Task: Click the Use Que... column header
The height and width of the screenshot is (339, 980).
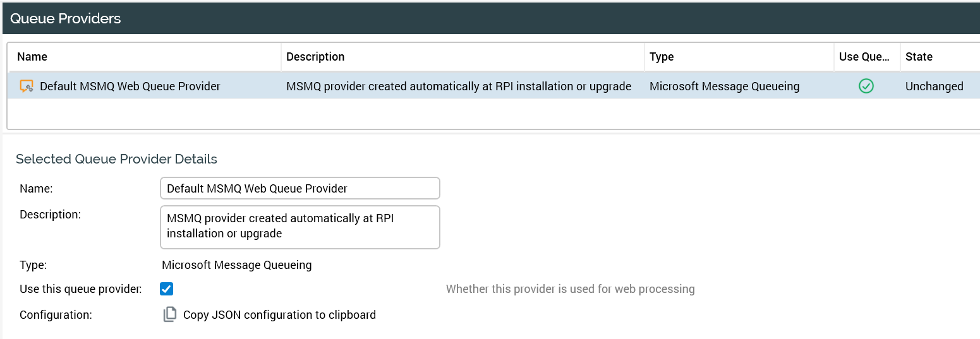Action: 864,57
